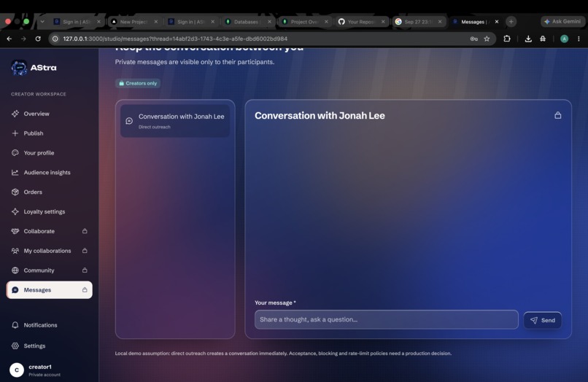The height and width of the screenshot is (382, 588).
Task: Switch to Project Overview tab
Action: tap(304, 22)
